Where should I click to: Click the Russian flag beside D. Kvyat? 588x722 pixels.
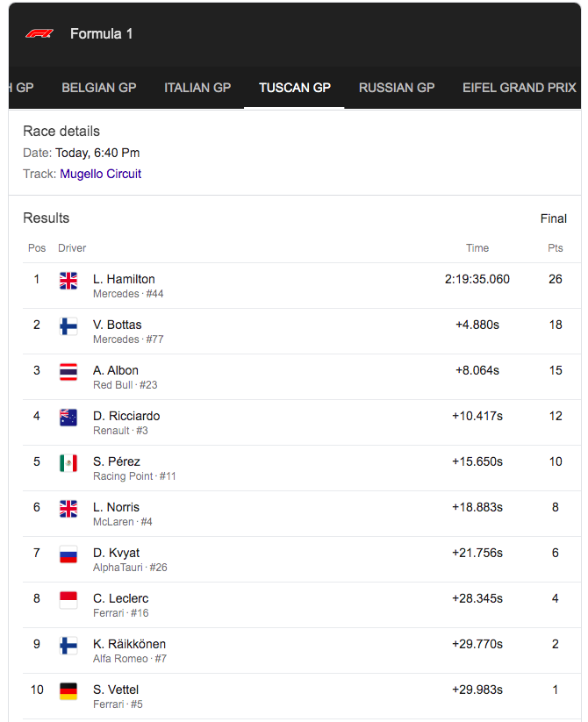[68, 554]
